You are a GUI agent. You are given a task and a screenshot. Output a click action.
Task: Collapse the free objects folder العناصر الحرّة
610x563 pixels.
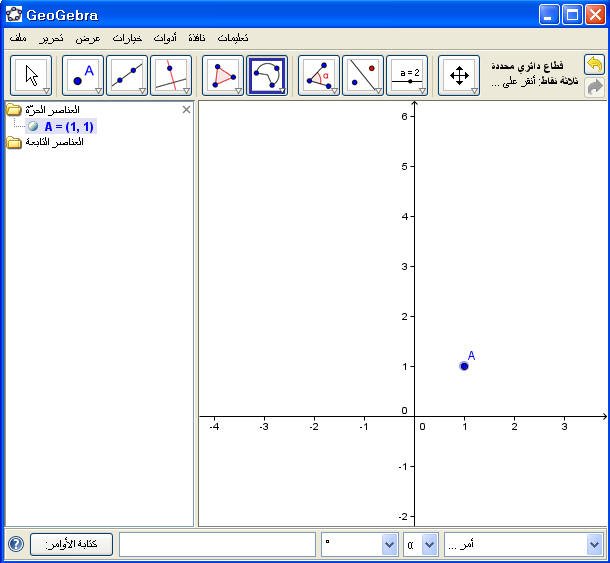point(14,110)
